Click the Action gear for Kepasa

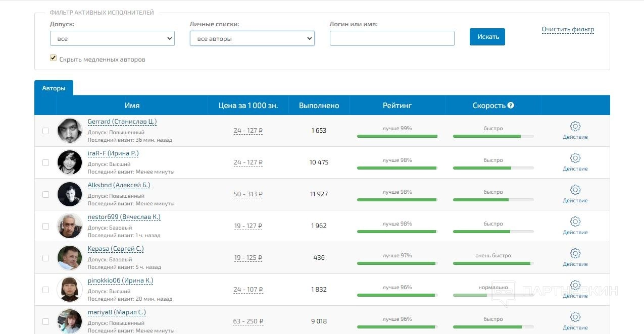(575, 253)
